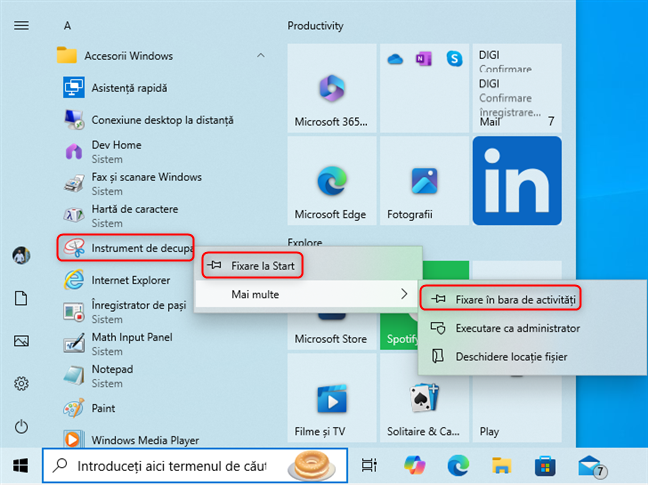
Task: Click the Task View taskbar icon
Action: (x=369, y=465)
